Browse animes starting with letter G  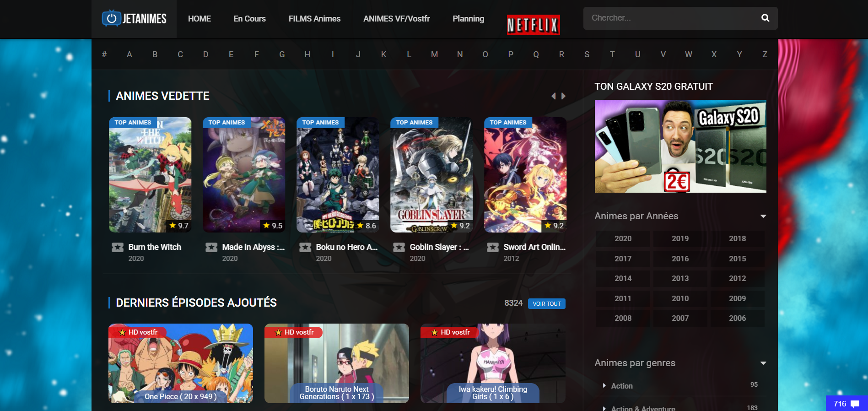(x=282, y=54)
